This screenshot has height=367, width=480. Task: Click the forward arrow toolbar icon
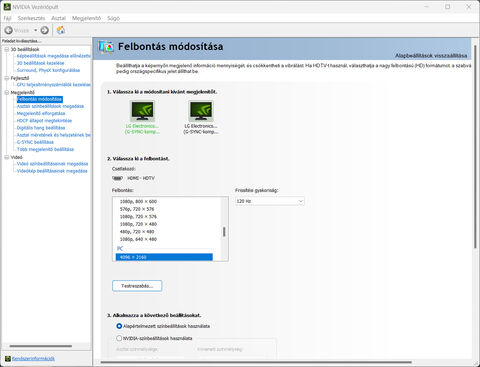coord(44,30)
